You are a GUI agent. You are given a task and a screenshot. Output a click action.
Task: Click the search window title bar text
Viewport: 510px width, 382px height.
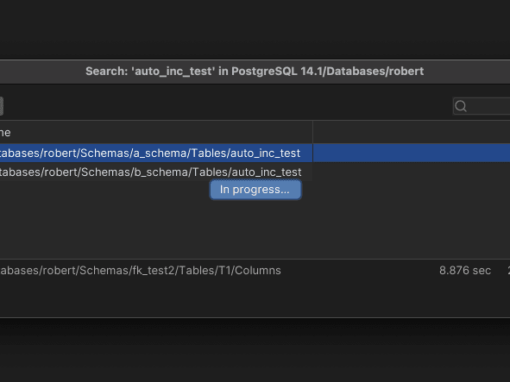pos(255,71)
